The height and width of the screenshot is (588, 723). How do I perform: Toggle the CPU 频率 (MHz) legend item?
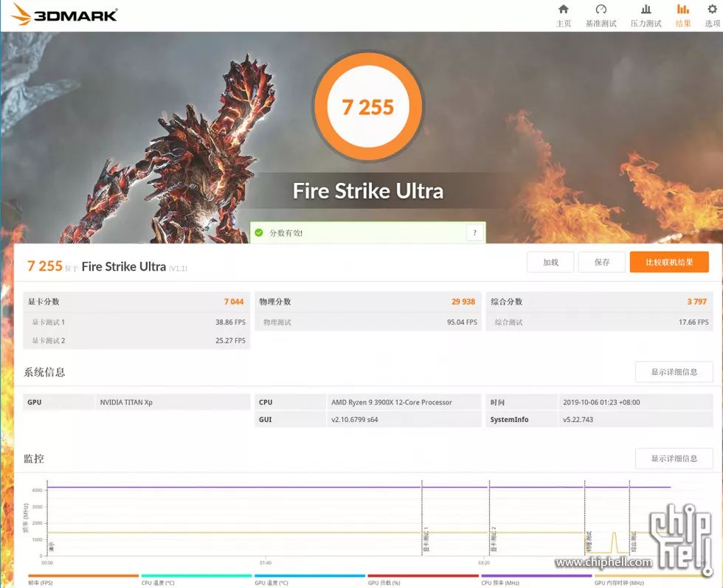pyautogui.click(x=537, y=579)
